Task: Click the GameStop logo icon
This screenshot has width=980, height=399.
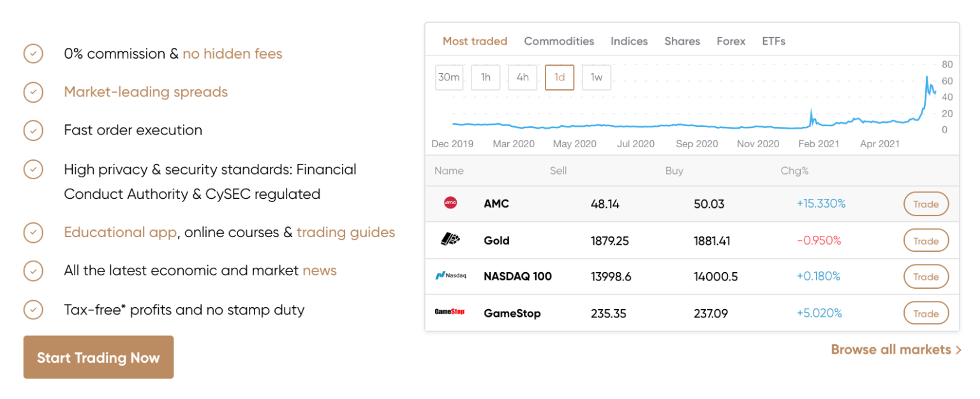Action: click(x=449, y=312)
